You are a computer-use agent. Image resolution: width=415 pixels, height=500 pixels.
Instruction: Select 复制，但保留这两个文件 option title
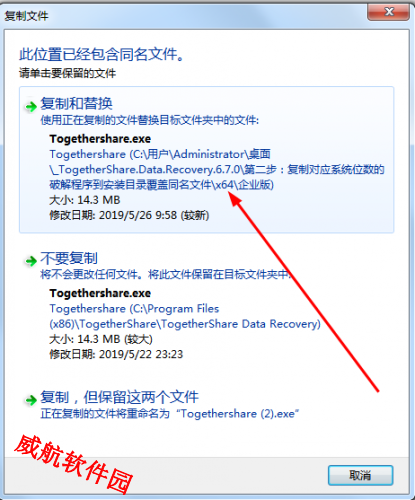pyautogui.click(x=119, y=397)
